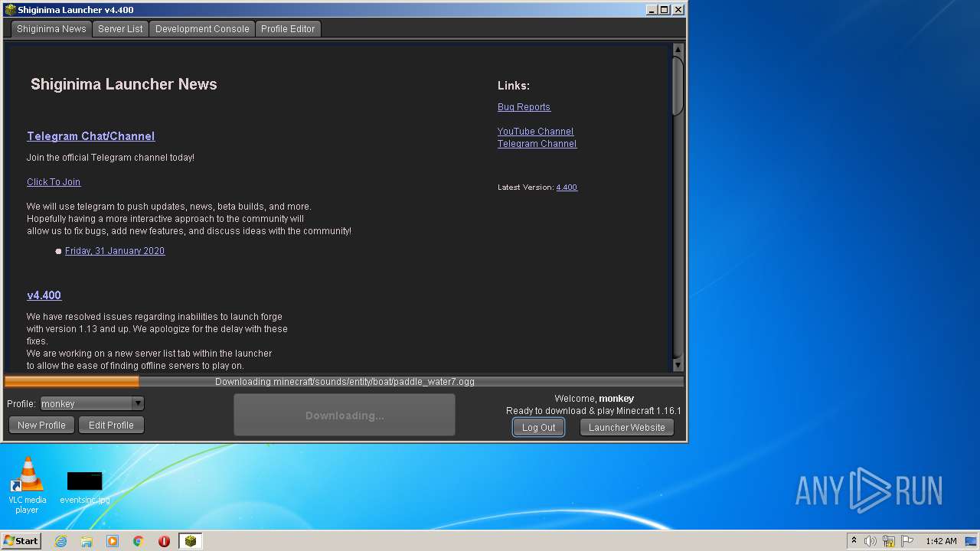
Task: Maximize the Shiginima Launcher window
Action: click(x=665, y=10)
